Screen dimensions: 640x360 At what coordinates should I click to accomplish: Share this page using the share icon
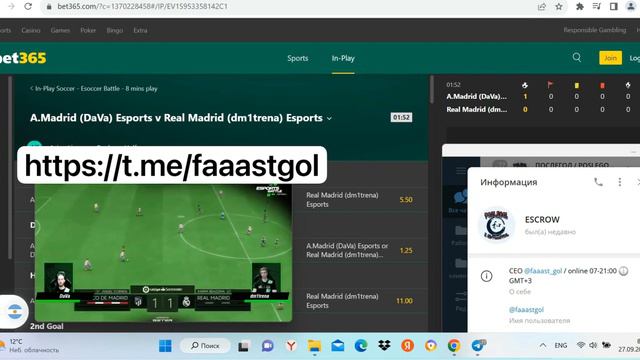coord(542,7)
